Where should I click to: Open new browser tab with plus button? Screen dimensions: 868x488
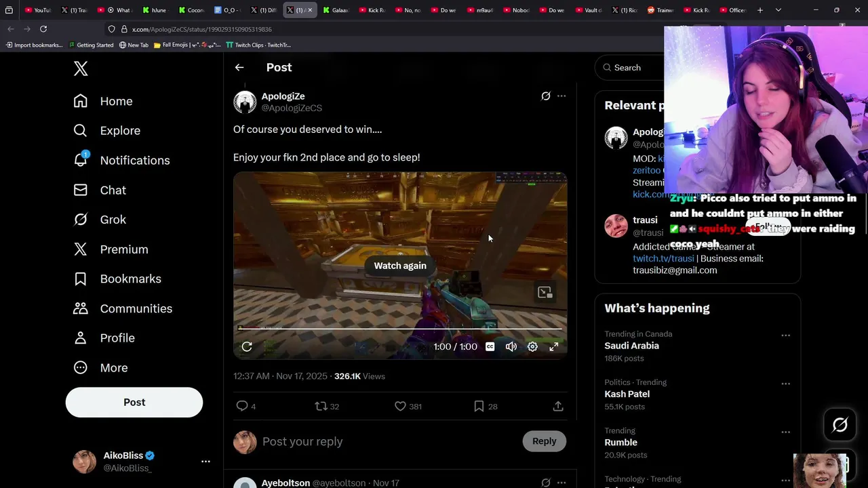click(760, 10)
